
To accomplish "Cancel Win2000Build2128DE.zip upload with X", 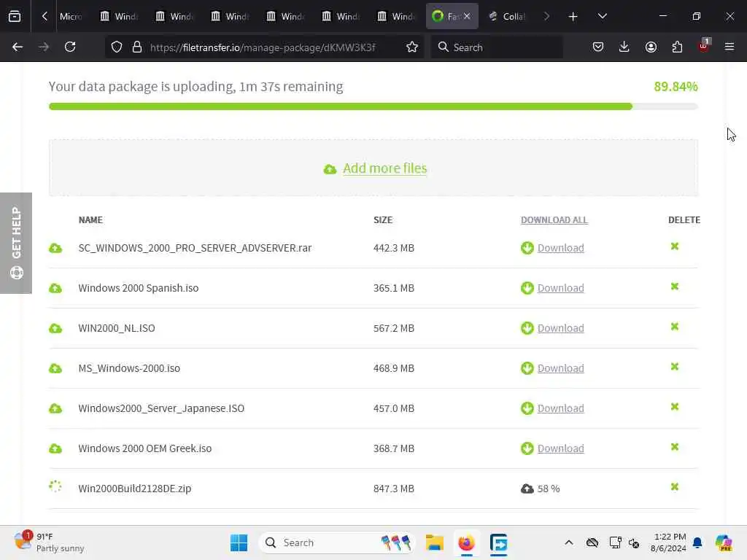I will pyautogui.click(x=675, y=486).
